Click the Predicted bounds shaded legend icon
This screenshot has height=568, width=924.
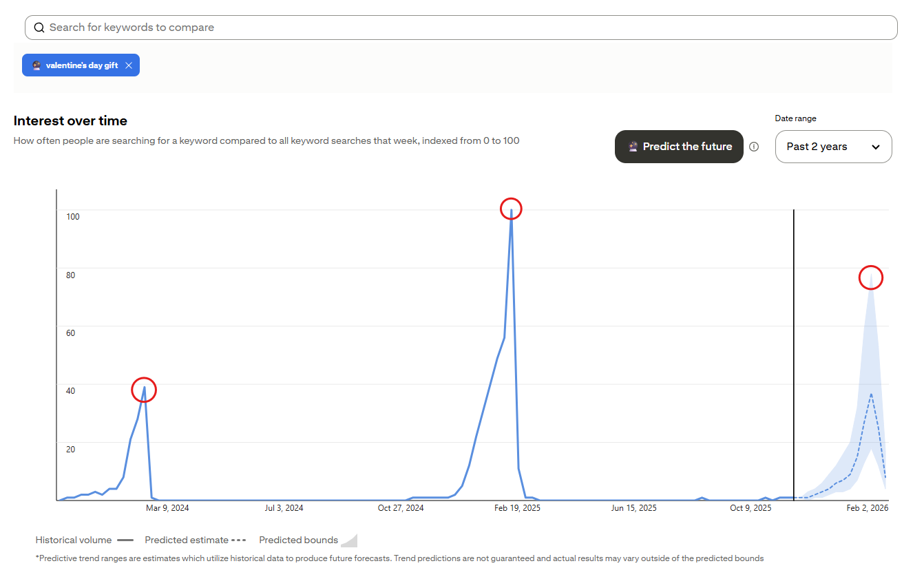349,540
